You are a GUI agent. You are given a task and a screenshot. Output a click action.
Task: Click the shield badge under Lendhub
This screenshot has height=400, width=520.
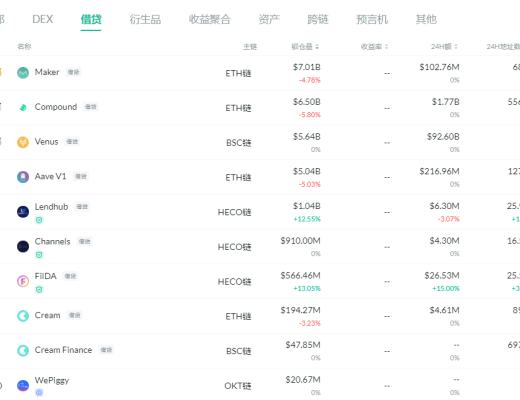click(x=39, y=220)
